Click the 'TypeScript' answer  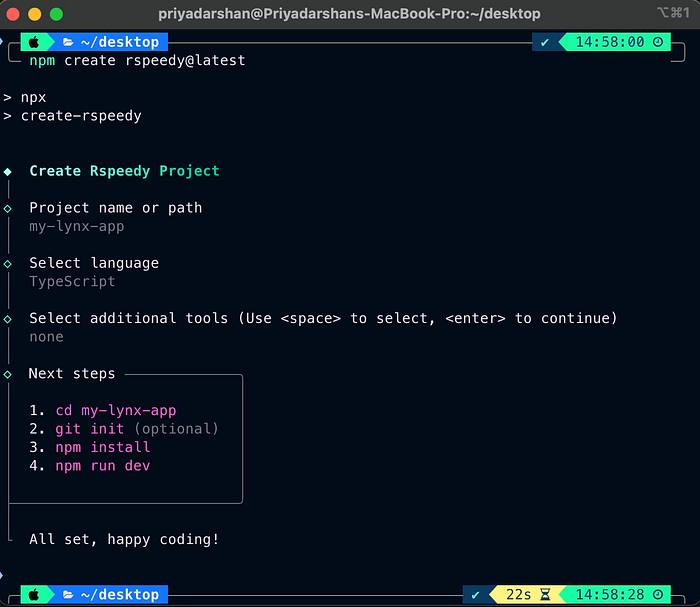pyautogui.click(x=72, y=282)
